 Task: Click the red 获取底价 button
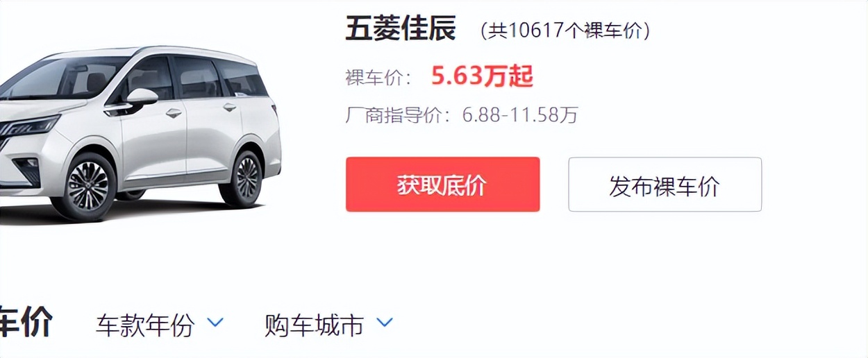442,185
